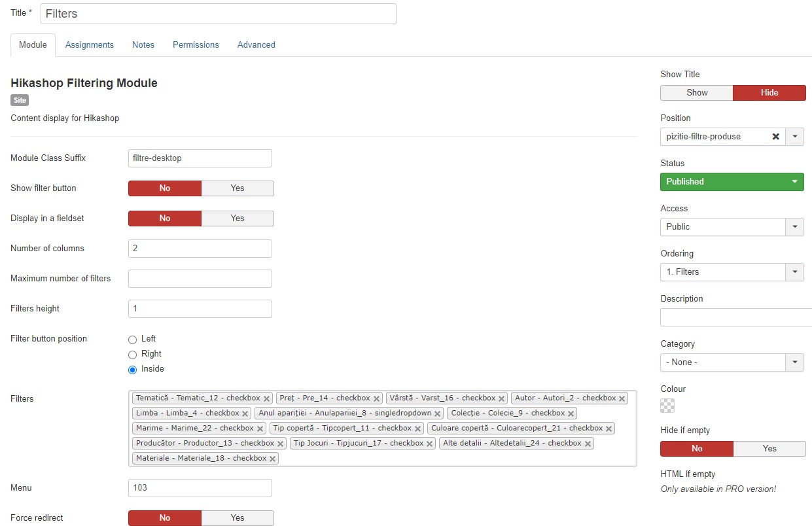812x526 pixels.
Task: Choose Show for Show Title
Action: coord(697,92)
